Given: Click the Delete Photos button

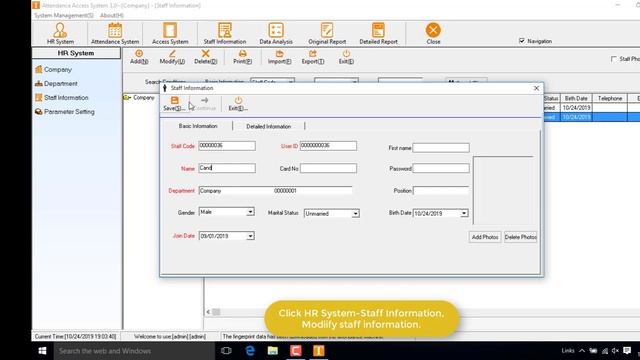Looking at the screenshot, I should (520, 237).
